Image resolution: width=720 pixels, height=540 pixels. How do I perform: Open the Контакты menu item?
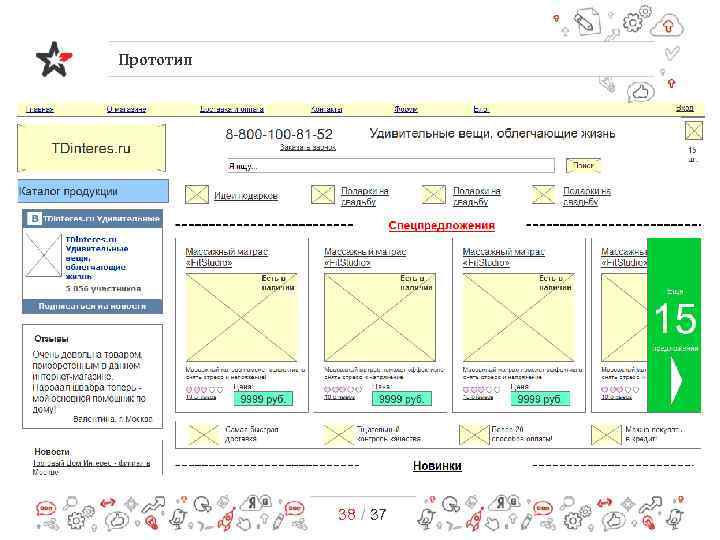[326, 109]
